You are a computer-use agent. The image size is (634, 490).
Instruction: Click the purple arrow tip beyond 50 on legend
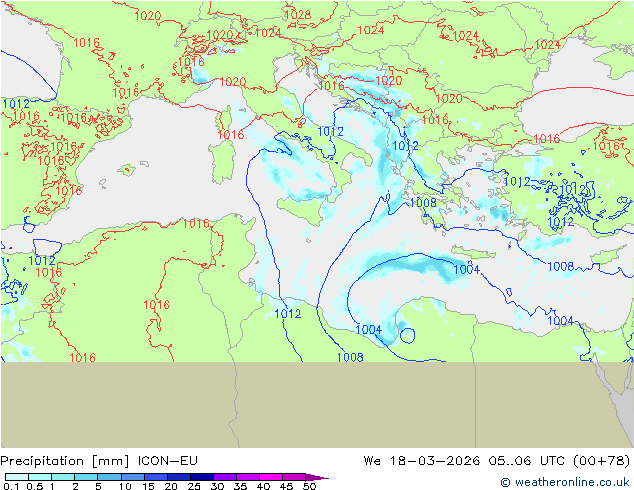(317, 477)
